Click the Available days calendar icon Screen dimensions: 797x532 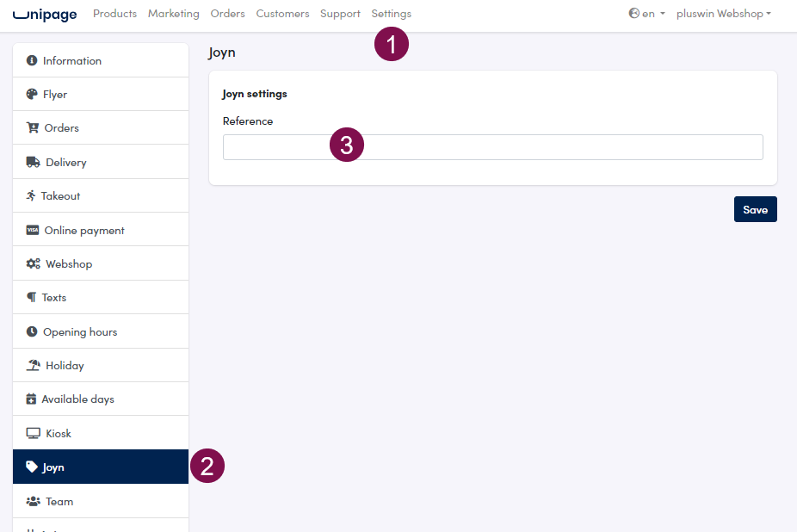31,399
